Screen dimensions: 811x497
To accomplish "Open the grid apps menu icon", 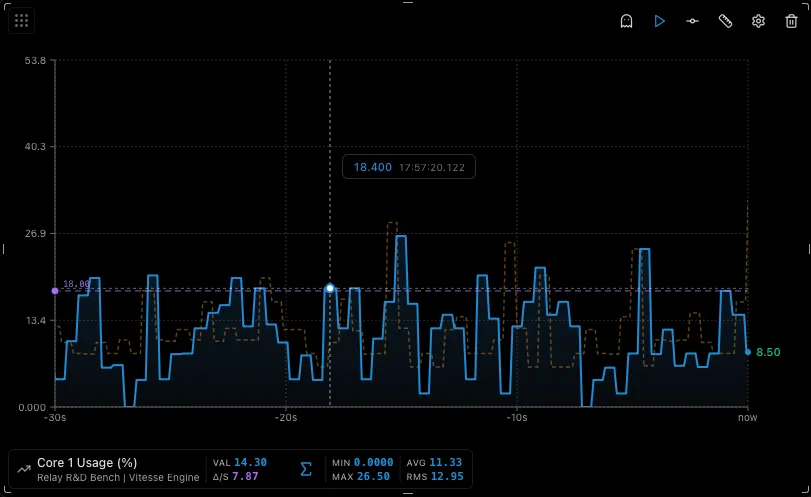I will 22,21.
